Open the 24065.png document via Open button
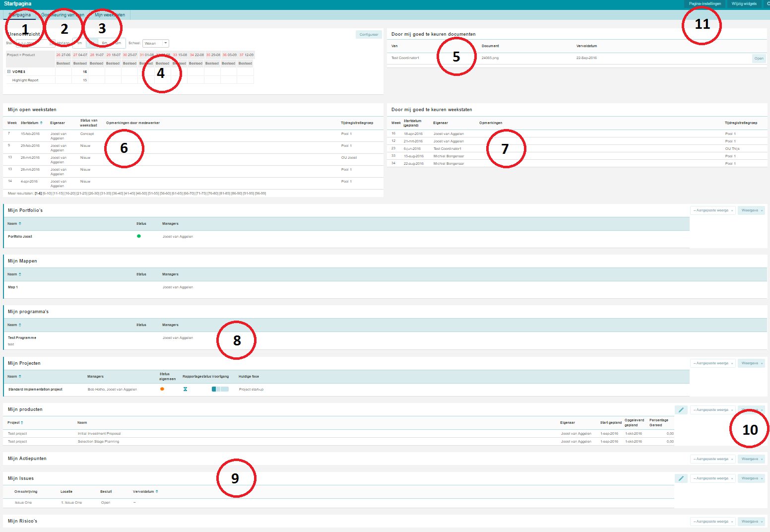Viewport: 770px width, 532px height. pyautogui.click(x=759, y=59)
